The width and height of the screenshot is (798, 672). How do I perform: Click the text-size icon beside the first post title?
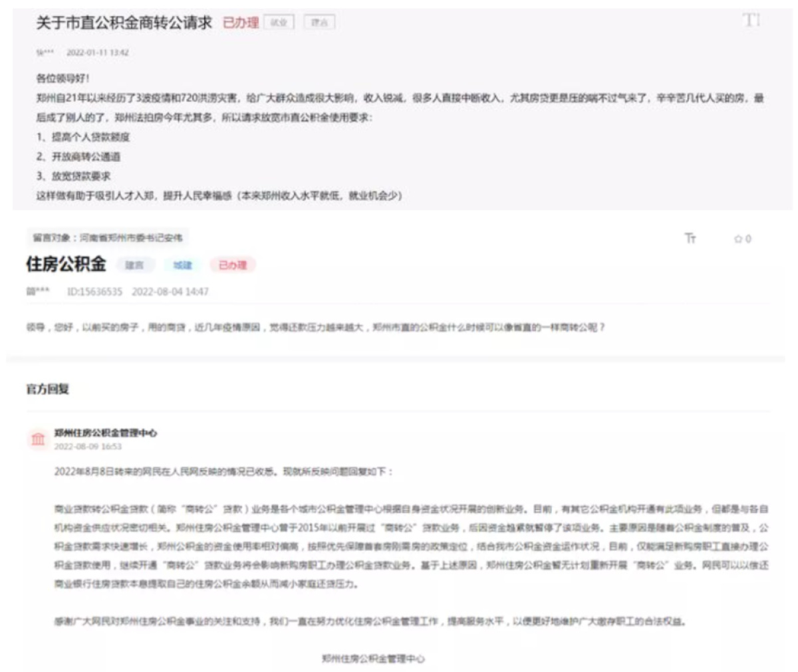click(751, 21)
